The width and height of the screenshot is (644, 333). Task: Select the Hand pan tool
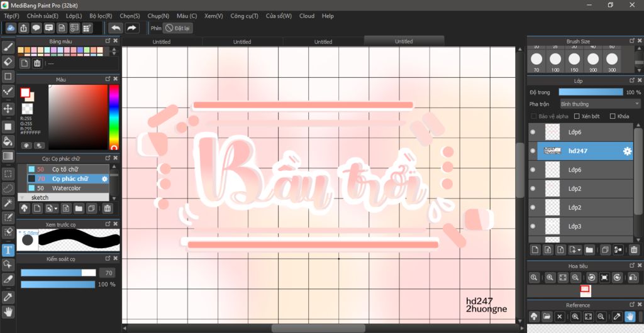[x=8, y=311]
